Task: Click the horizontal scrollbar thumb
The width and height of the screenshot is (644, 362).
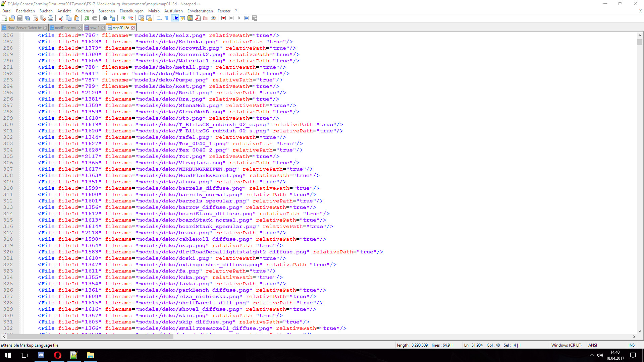Action: [91, 337]
